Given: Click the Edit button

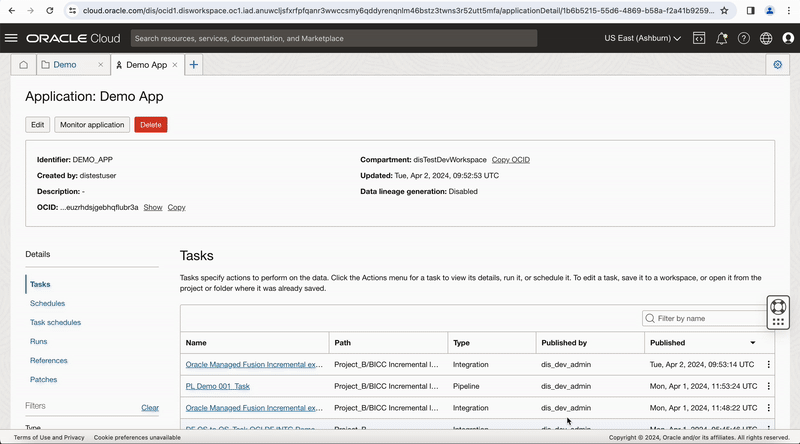Looking at the screenshot, I should coord(38,125).
